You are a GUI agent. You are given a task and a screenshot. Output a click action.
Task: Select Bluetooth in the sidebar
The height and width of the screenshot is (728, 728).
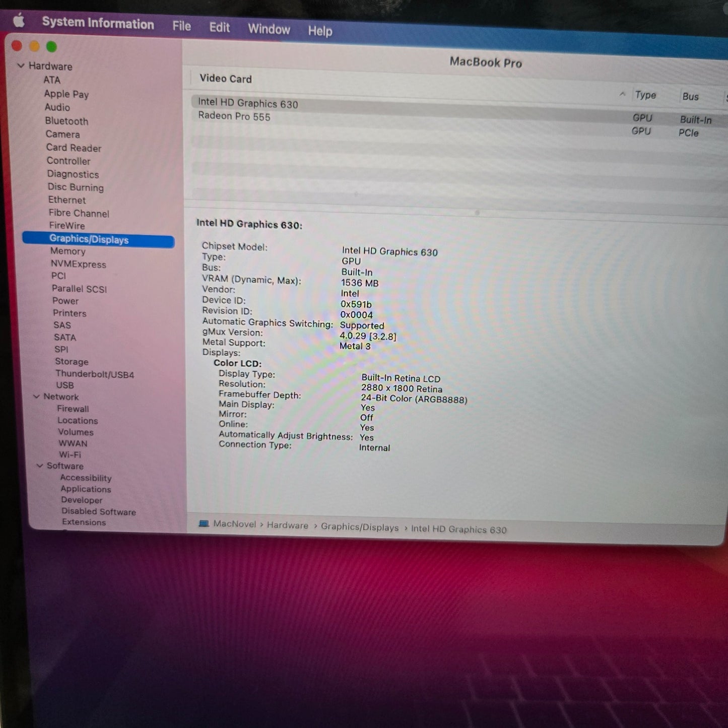[67, 121]
